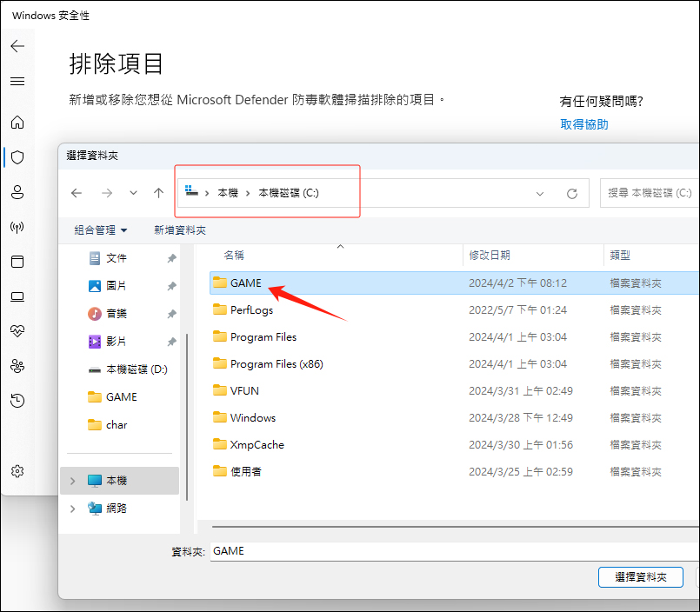Click the drive icon in address bar

191,191
